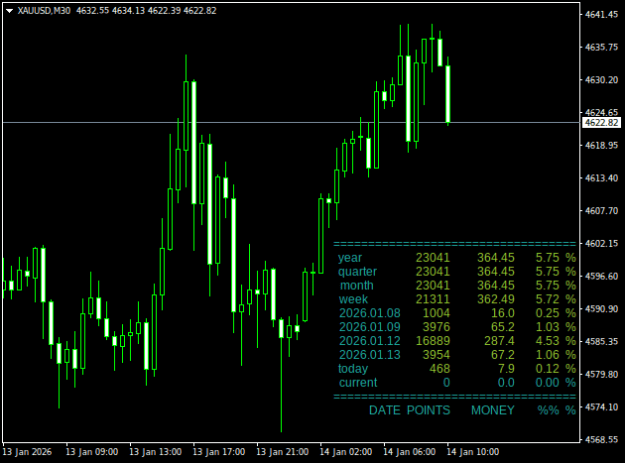This screenshot has height=463, width=625.
Task: Click the 16889 points value
Action: click(433, 341)
